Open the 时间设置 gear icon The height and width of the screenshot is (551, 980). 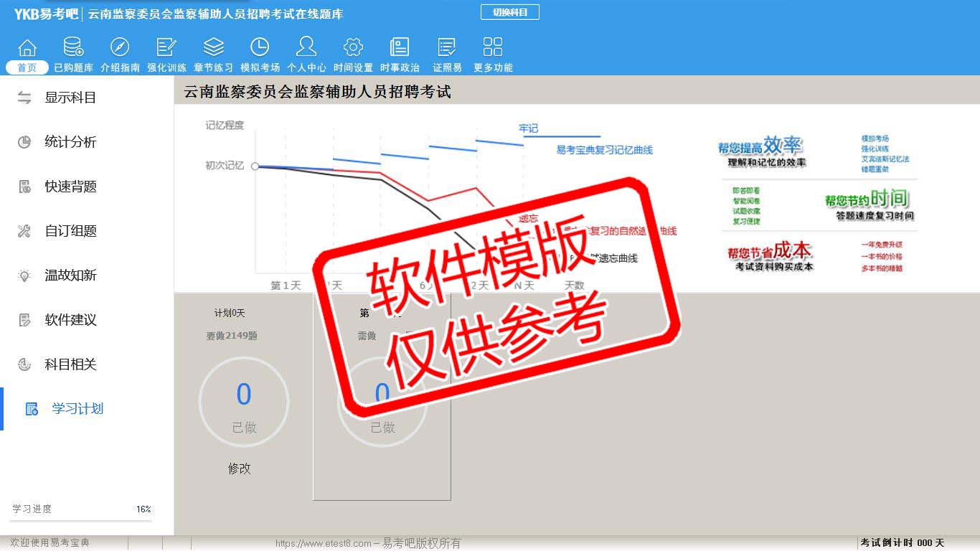[353, 47]
